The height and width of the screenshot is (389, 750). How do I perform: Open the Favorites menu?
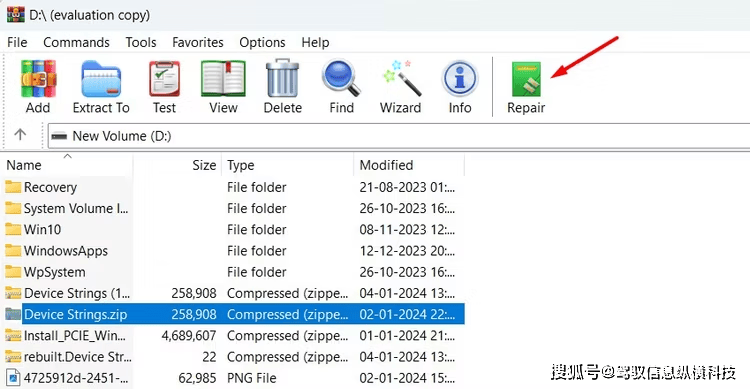(198, 42)
